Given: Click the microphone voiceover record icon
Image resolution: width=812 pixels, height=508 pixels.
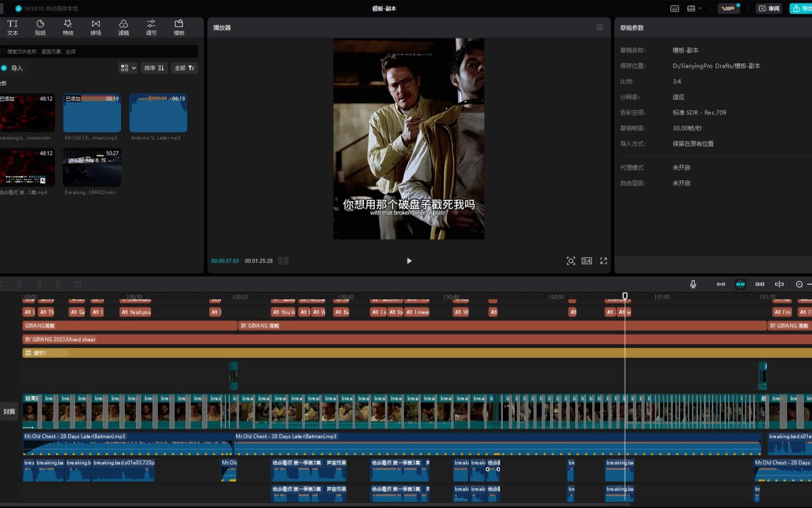Looking at the screenshot, I should 693,284.
